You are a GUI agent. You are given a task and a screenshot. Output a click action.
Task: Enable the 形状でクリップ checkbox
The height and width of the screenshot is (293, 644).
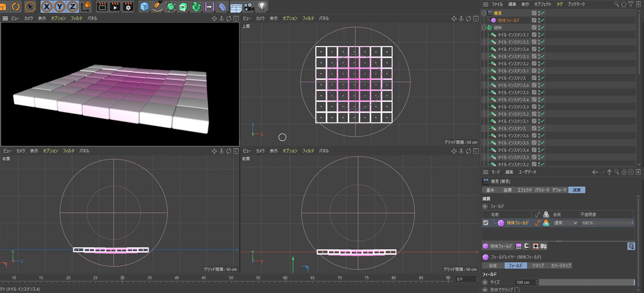click(x=517, y=290)
